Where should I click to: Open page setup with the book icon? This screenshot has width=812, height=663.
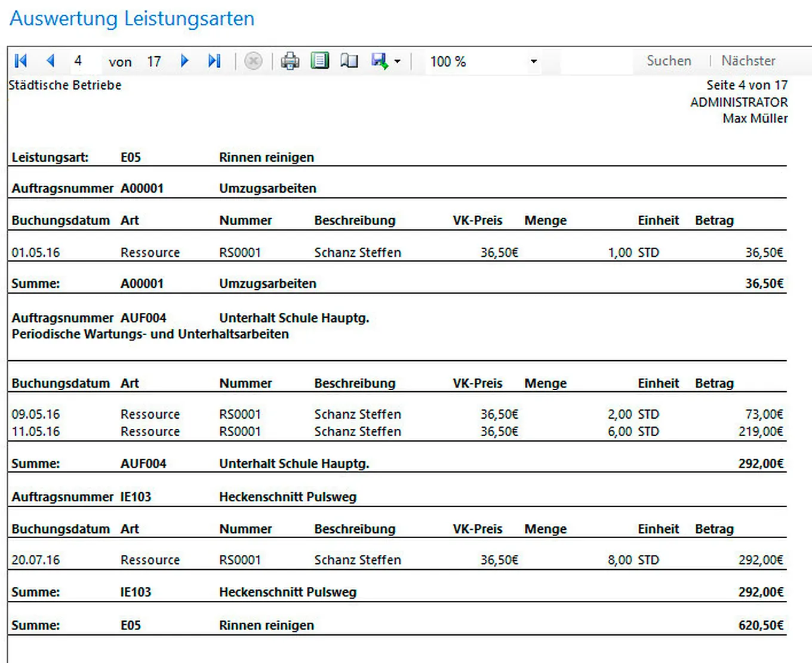[349, 61]
